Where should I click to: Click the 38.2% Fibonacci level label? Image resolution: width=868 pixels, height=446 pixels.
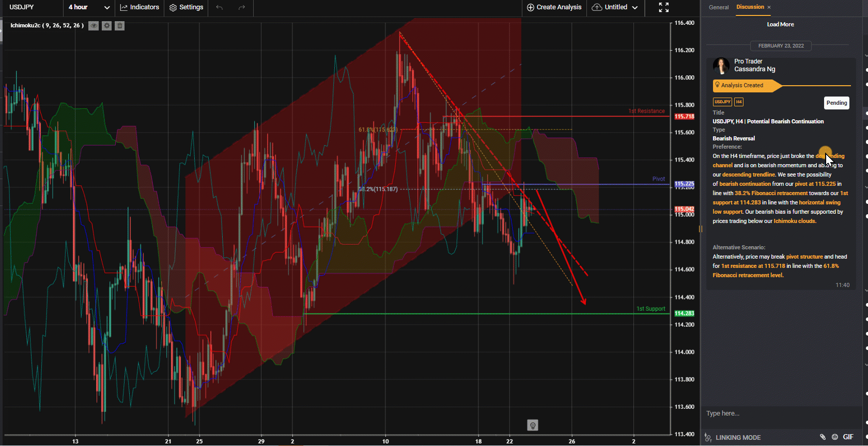(378, 189)
